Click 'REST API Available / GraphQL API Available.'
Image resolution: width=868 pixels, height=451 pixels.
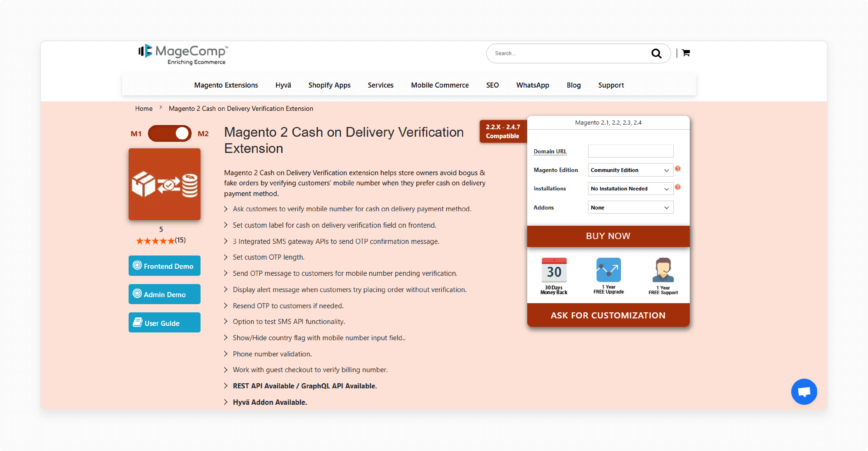coord(305,386)
